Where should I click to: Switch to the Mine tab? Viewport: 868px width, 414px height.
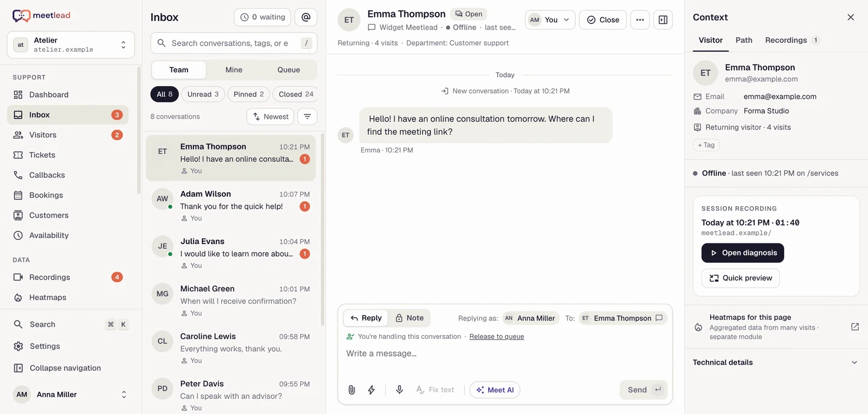tap(234, 70)
